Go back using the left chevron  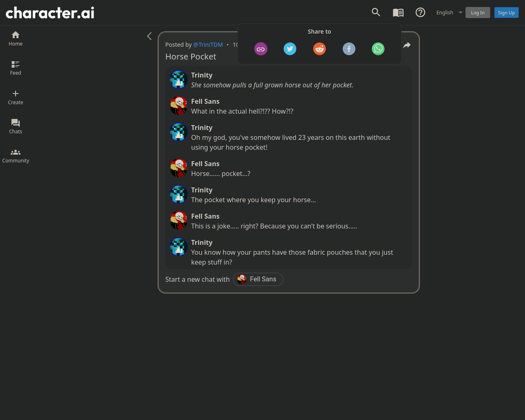(149, 36)
